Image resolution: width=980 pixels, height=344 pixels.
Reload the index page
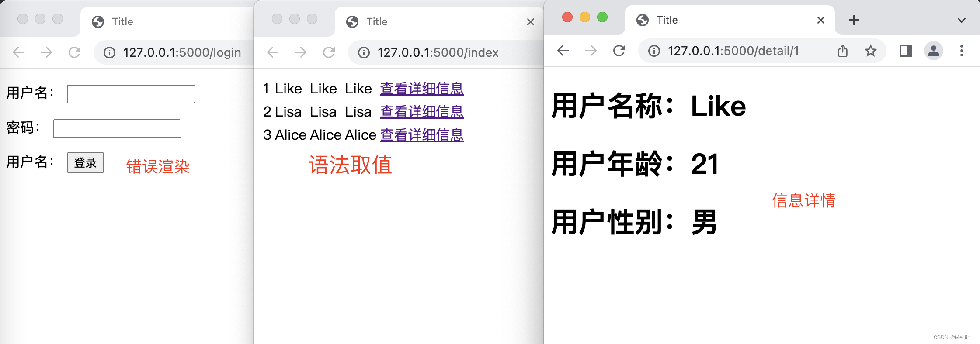pos(329,52)
